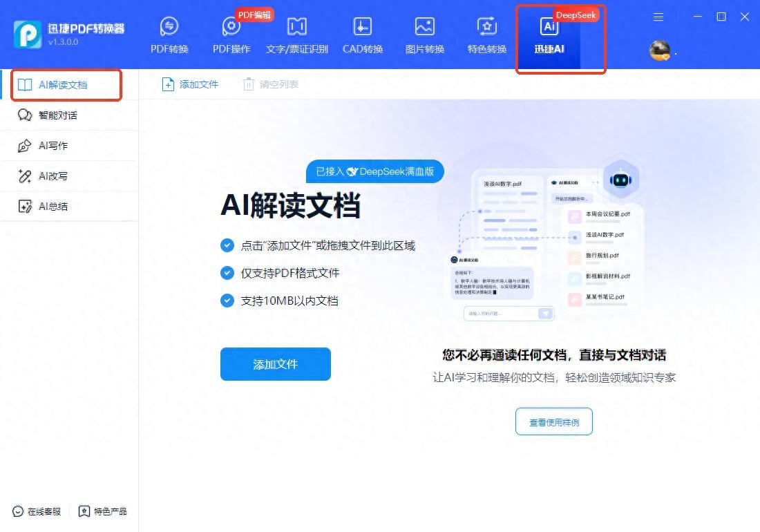760x532 pixels.
Task: Open the 图片转换 image icon
Action: (x=425, y=28)
